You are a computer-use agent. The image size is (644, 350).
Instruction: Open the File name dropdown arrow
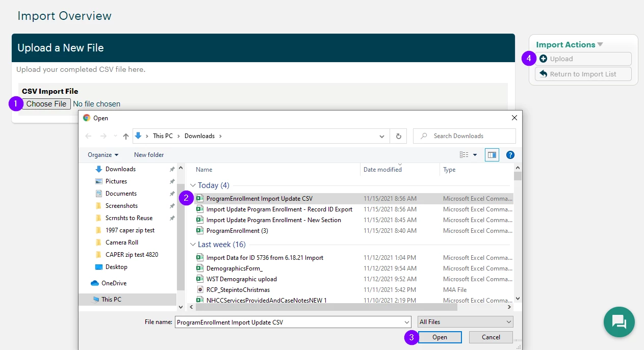407,322
